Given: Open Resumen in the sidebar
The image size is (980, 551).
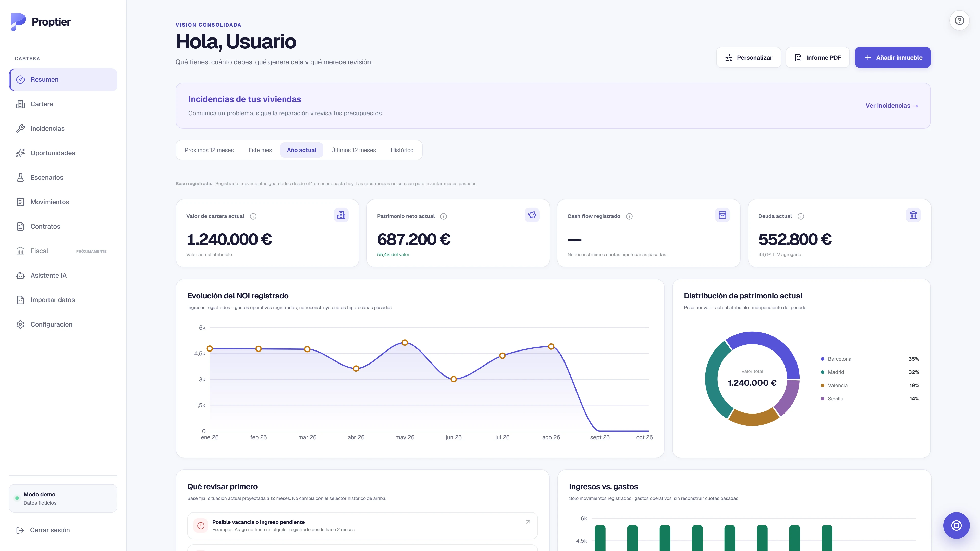Looking at the screenshot, I should [63, 80].
